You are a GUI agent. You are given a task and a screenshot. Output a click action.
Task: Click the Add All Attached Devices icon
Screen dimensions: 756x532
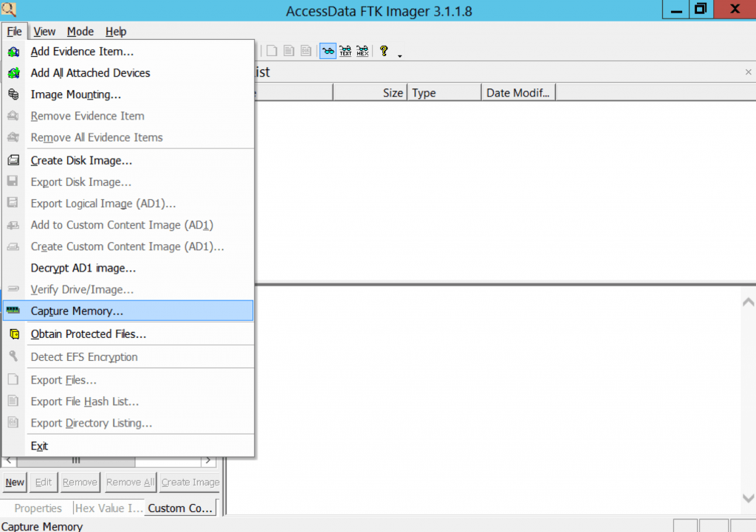(13, 73)
